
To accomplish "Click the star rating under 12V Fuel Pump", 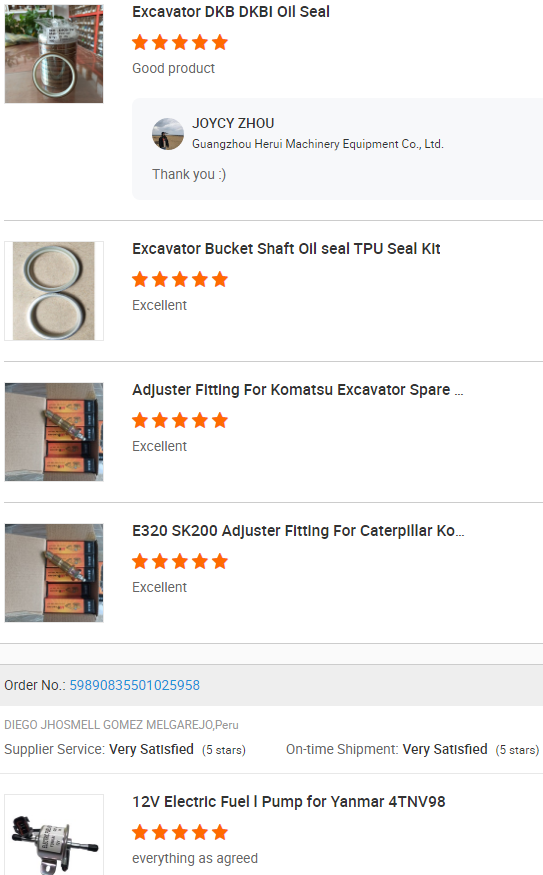I will 180,833.
